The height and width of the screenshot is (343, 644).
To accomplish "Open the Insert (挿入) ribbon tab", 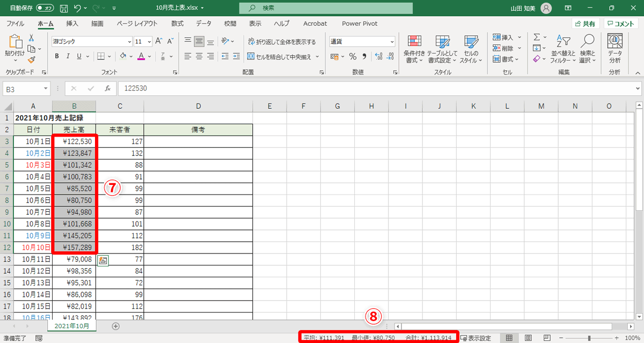I will pyautogui.click(x=72, y=24).
